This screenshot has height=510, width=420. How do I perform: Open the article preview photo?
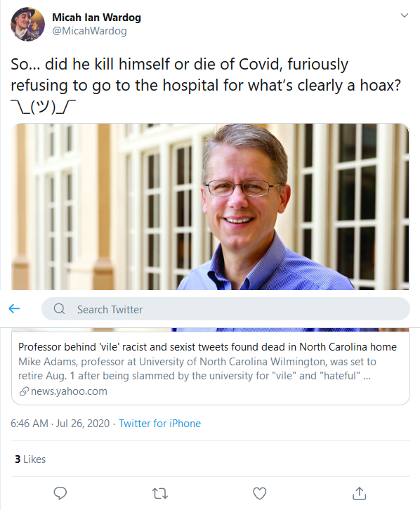211,207
